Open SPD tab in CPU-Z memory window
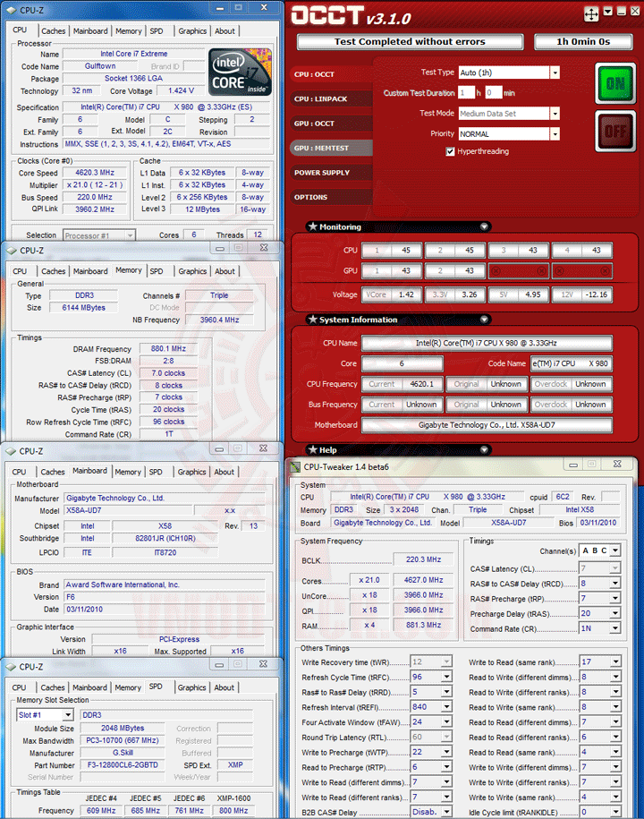This screenshot has width=644, height=819. 156,271
